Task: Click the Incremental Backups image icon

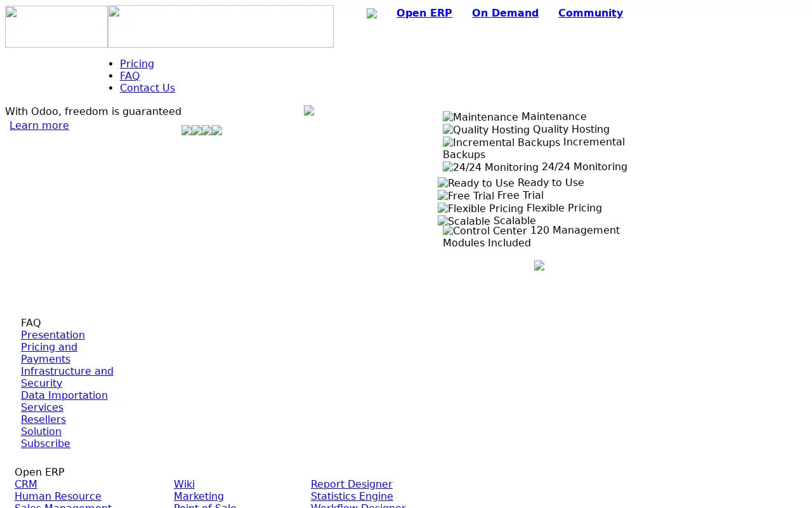Action: (501, 142)
